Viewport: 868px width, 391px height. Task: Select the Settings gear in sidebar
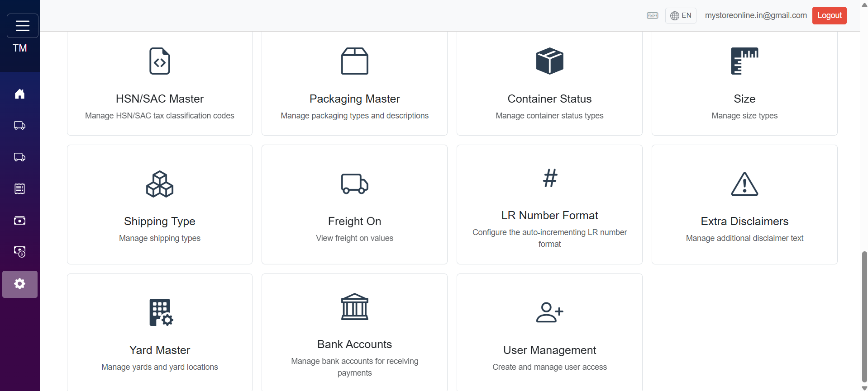pos(19,284)
